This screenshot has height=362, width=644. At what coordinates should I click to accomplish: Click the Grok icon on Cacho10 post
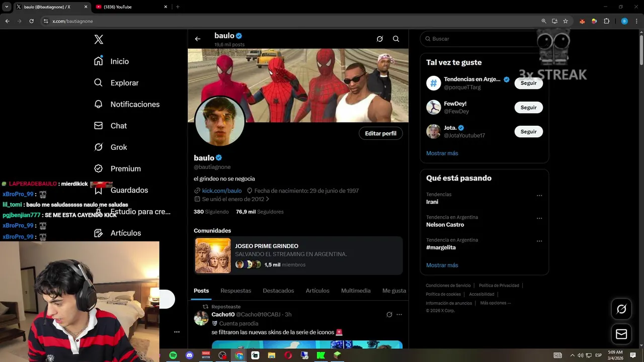(x=389, y=315)
